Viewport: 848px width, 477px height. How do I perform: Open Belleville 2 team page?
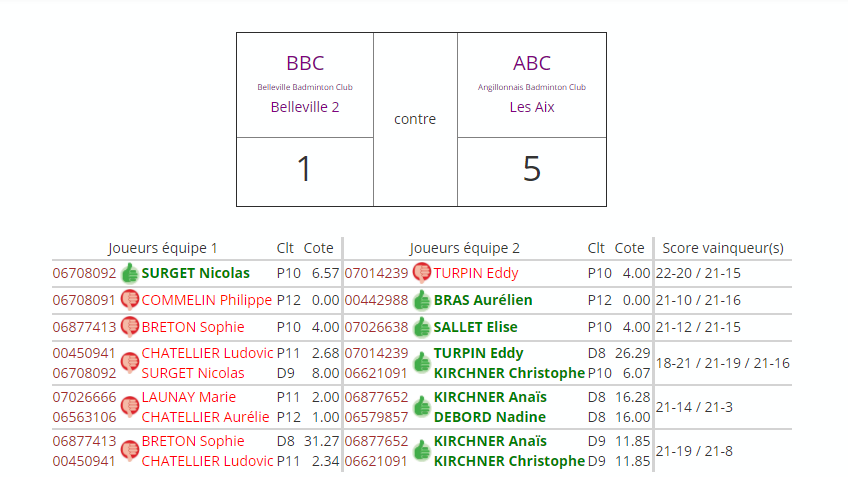tap(305, 107)
